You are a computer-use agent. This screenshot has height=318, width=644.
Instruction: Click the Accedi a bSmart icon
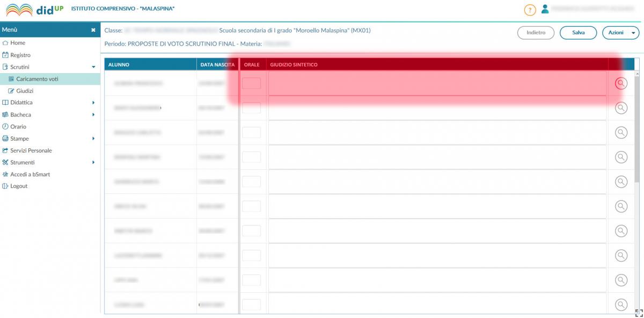5,174
